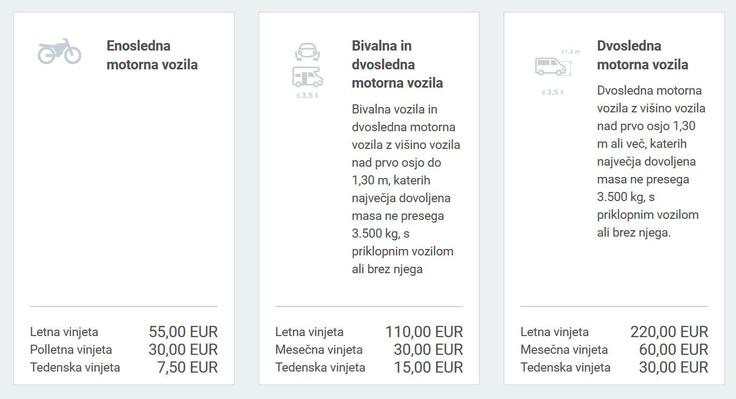This screenshot has height=399, width=736.
Task: Choose Polletna vinjeta for motorcycles
Action: click(124, 350)
